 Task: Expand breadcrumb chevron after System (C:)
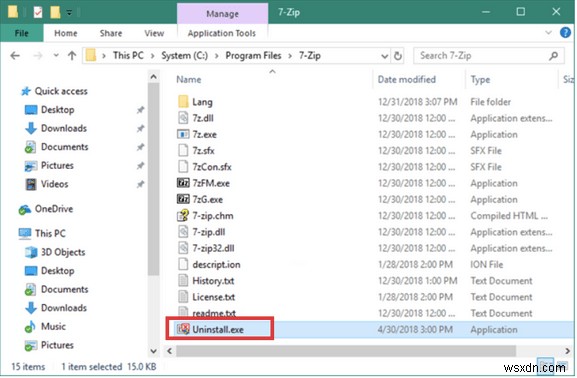[217, 56]
